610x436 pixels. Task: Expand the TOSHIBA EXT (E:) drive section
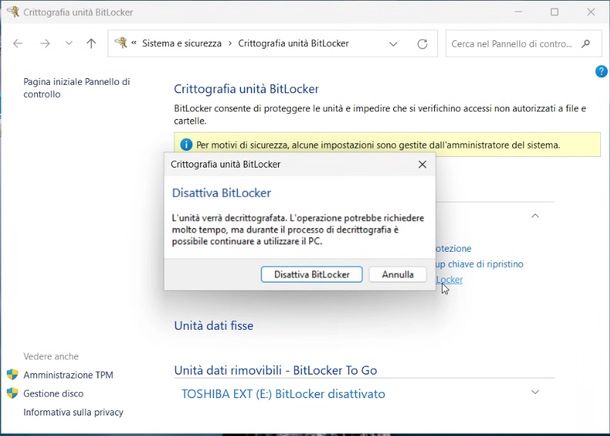(535, 393)
